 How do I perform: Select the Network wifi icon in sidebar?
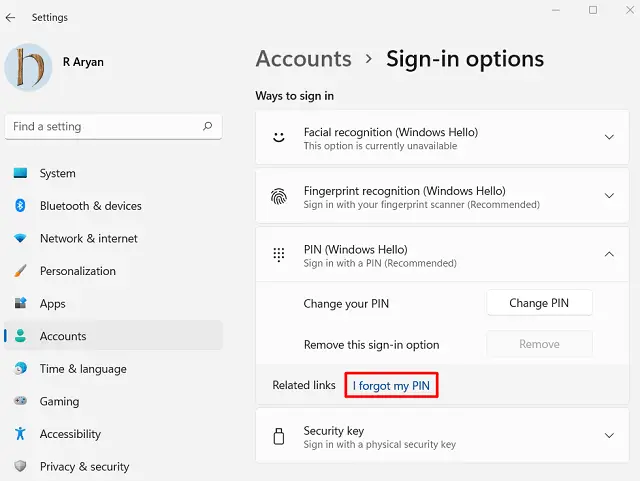tap(20, 238)
